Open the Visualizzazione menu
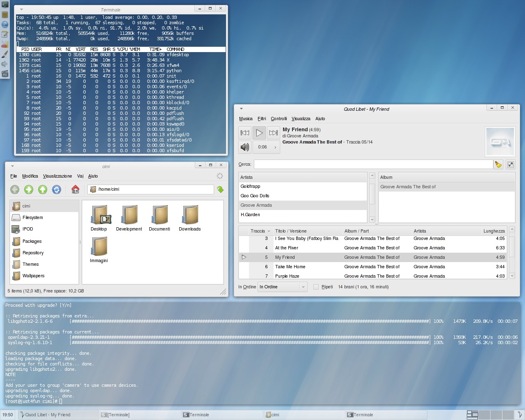Image resolution: width=525 pixels, height=420 pixels. (x=57, y=176)
